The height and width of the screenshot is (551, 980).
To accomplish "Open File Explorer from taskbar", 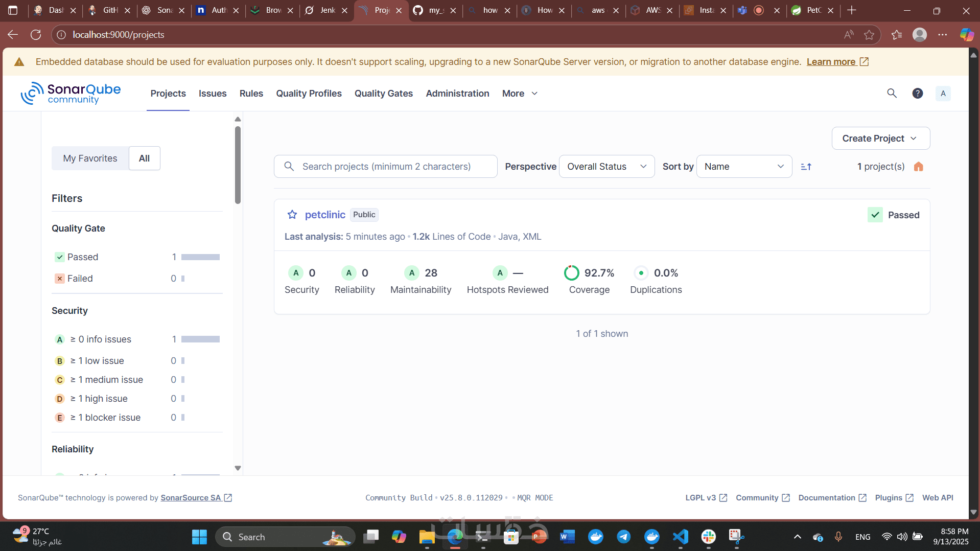I will [x=427, y=537].
